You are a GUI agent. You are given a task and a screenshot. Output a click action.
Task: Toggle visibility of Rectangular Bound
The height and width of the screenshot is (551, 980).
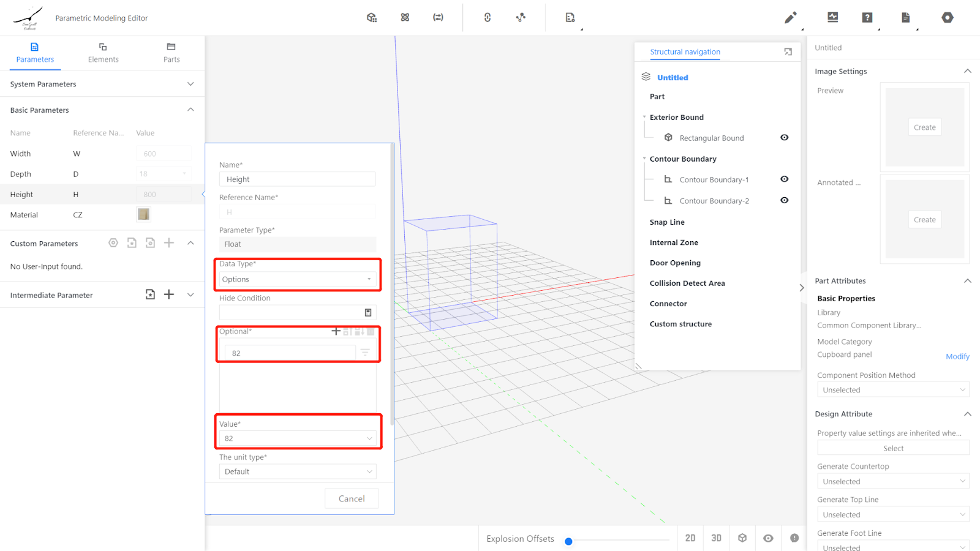(x=784, y=138)
